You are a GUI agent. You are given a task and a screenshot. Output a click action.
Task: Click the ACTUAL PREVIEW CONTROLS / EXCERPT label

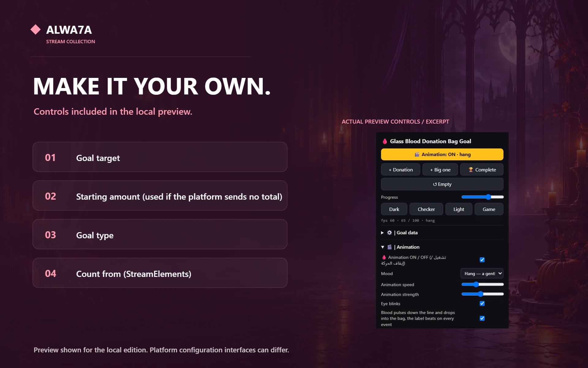pos(395,122)
